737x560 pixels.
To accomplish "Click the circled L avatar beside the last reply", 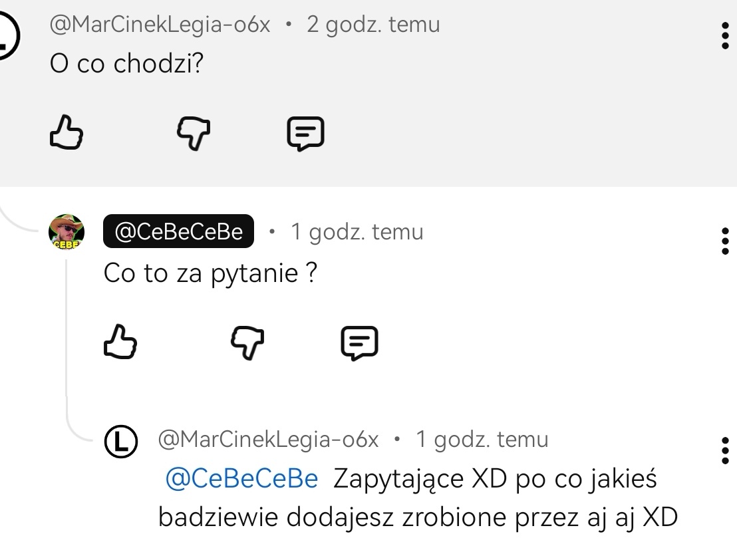I will [121, 440].
